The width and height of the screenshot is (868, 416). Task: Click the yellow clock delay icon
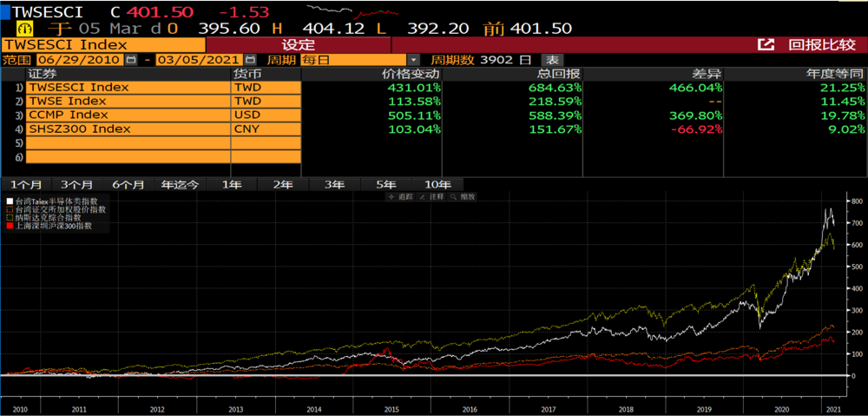tap(25, 29)
